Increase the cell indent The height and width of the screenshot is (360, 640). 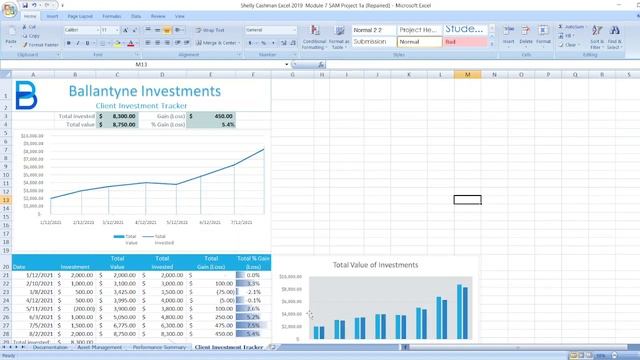click(x=187, y=43)
